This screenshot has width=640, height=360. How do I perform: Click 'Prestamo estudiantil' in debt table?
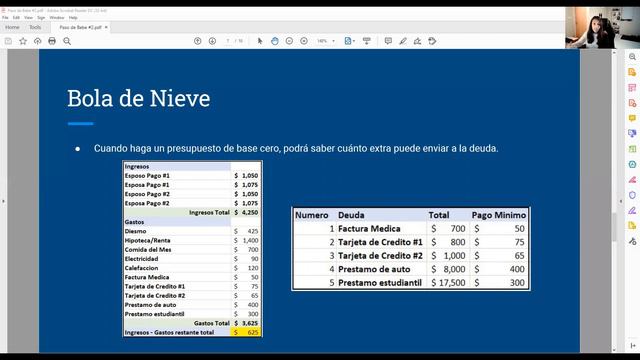380,282
